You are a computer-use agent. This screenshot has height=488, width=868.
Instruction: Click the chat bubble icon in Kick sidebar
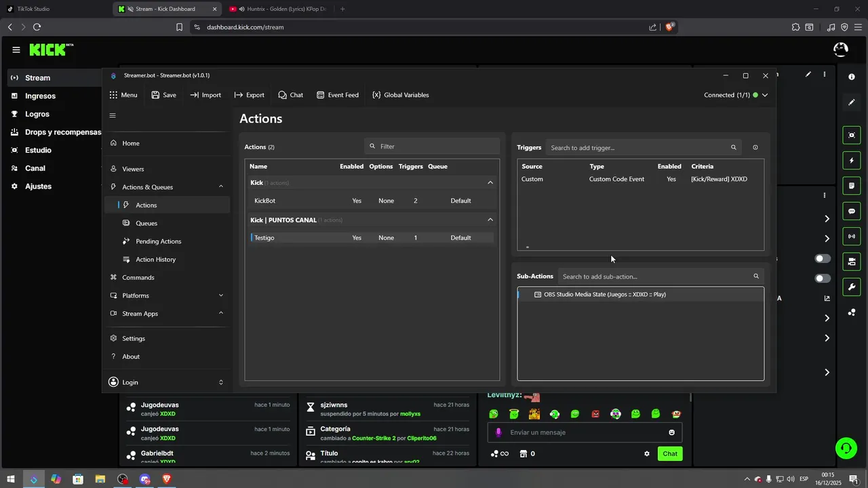pos(852,211)
